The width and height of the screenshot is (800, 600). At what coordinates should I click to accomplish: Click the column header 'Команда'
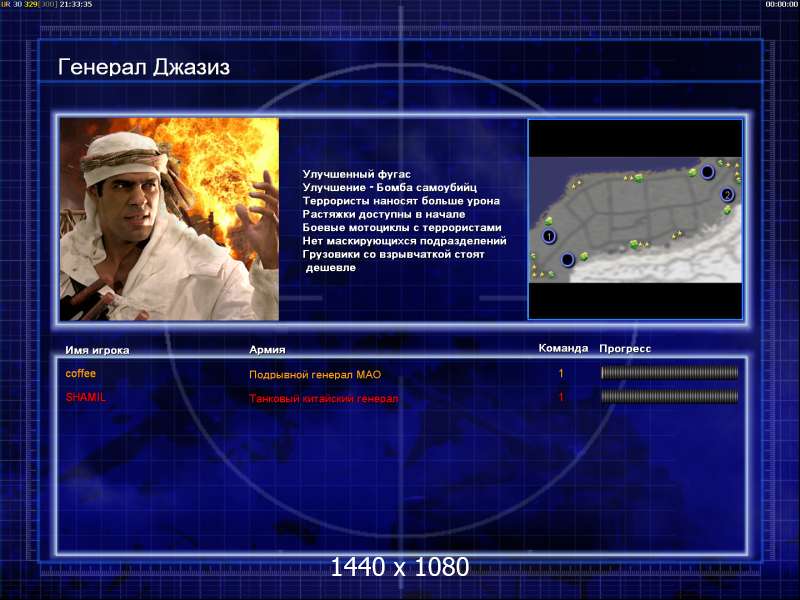point(563,348)
